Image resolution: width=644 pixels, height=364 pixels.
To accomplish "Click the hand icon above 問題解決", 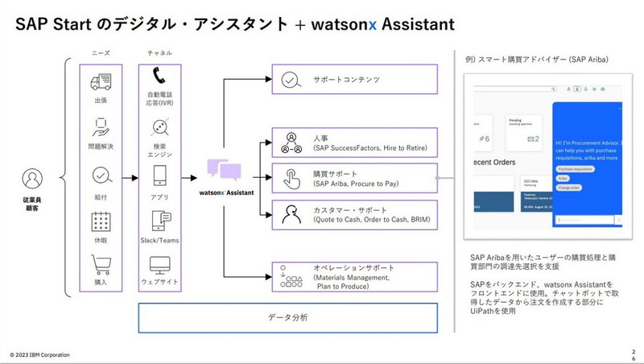I will 101,127.
